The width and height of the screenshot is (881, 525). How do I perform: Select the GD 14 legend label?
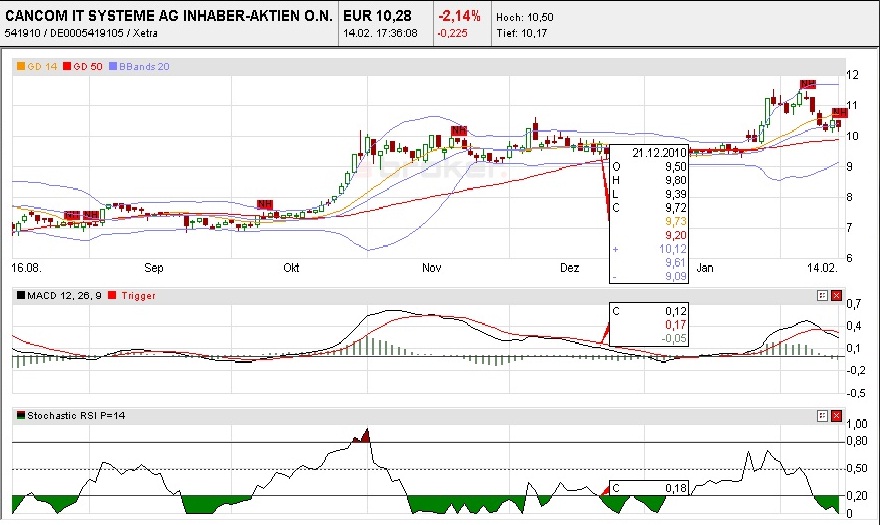click(x=42, y=66)
